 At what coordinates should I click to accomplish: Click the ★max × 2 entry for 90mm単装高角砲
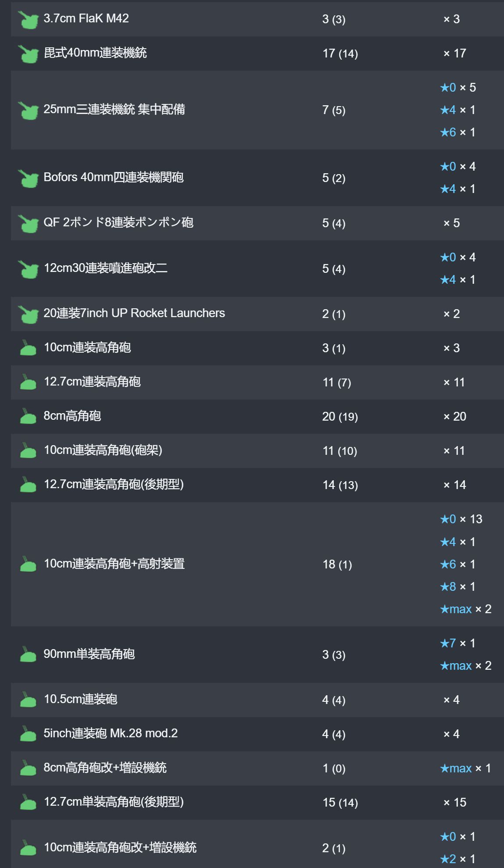[465, 666]
